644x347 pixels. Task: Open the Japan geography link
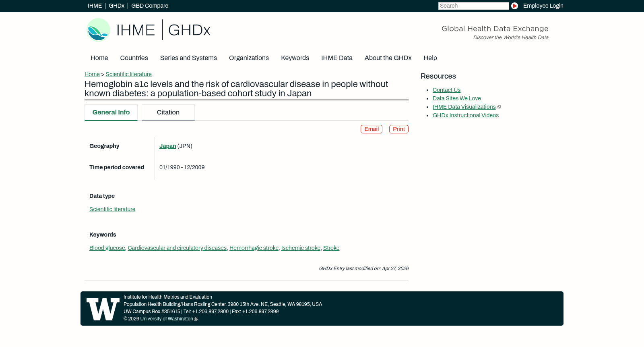[167, 146]
